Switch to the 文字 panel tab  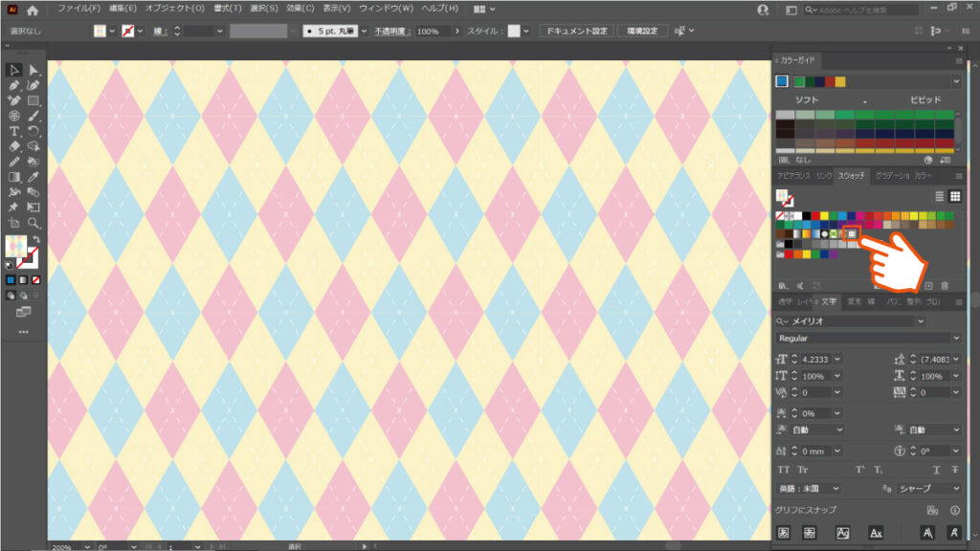[x=829, y=301]
